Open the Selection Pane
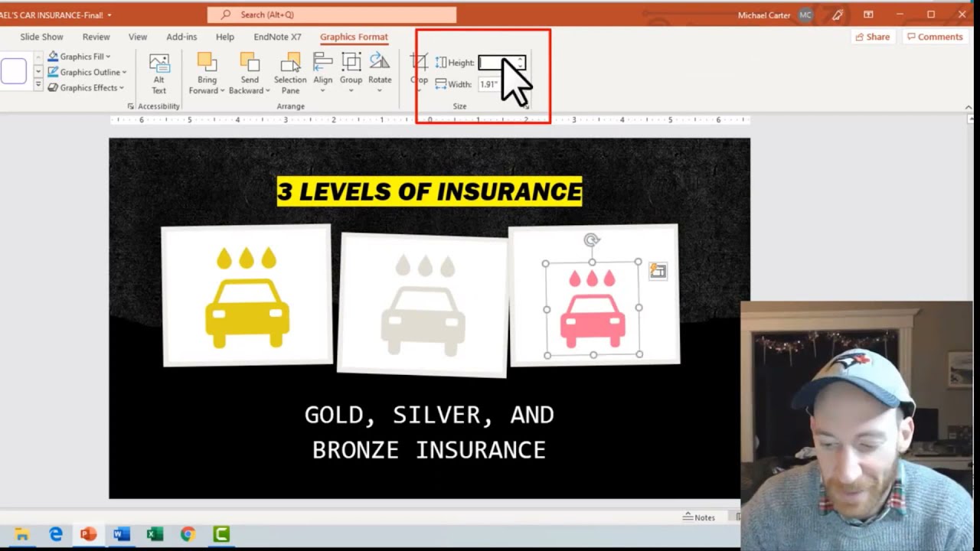Screen dimensions: 980x551 (x=290, y=74)
